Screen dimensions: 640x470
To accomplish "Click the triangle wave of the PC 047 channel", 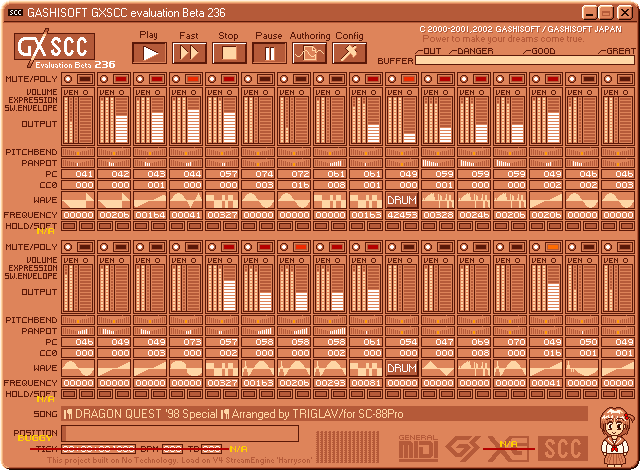I will point(438,368).
